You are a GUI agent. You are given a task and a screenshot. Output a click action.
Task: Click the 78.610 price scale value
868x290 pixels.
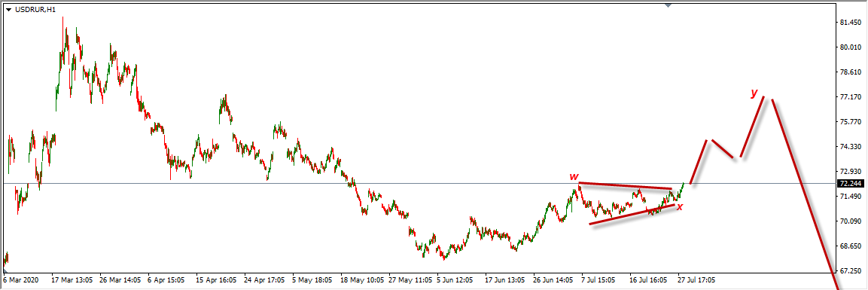coord(850,72)
